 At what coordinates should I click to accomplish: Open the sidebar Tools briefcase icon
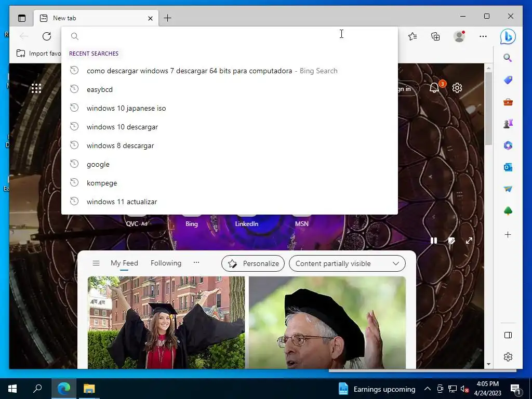pos(508,102)
